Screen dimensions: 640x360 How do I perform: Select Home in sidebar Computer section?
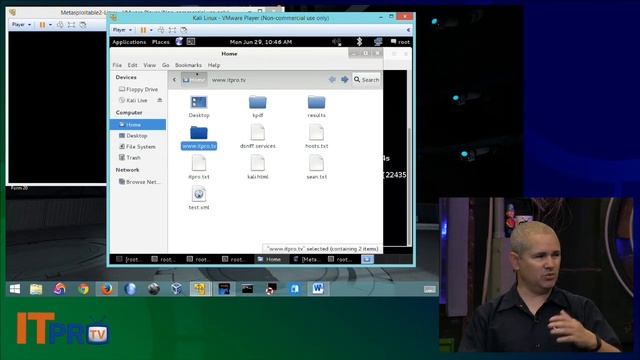click(138, 124)
